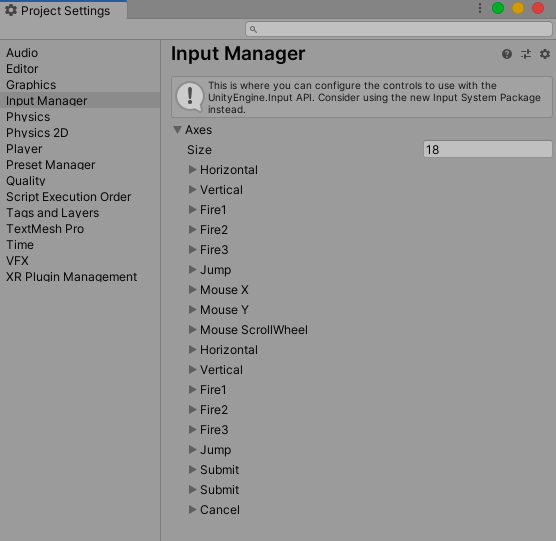Click the Size label
Screen dimensions: 556x541
199,150
